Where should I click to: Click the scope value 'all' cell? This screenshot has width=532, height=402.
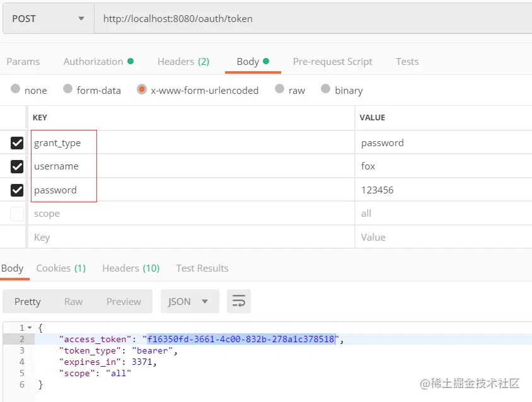pos(444,214)
